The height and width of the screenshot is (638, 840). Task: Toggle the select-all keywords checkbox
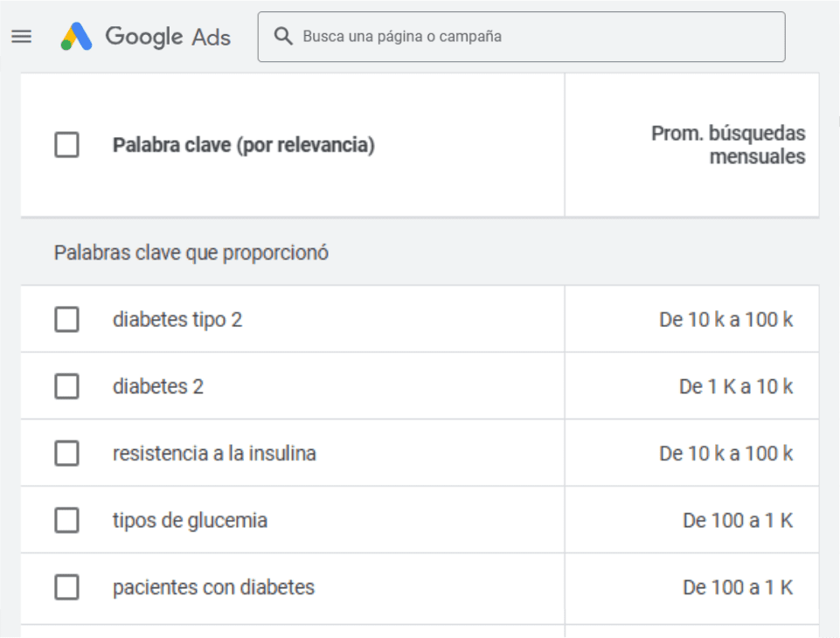click(66, 145)
